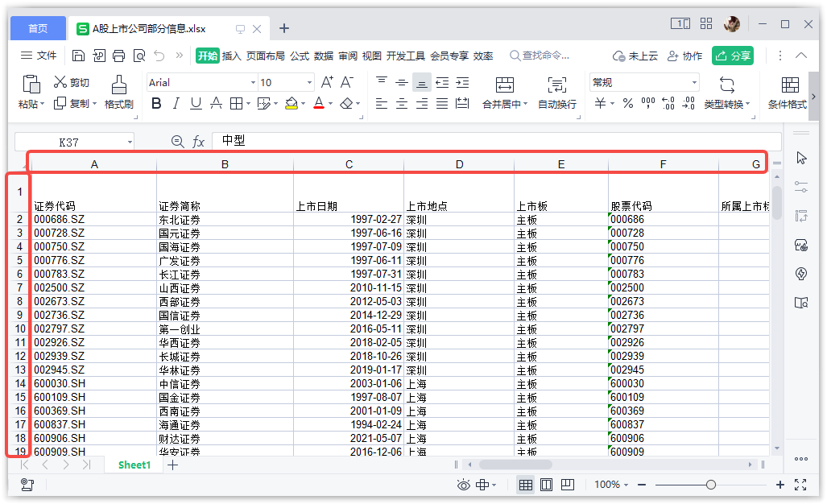The width and height of the screenshot is (827, 504).
Task: Toggle Bold formatting
Action: click(x=156, y=103)
